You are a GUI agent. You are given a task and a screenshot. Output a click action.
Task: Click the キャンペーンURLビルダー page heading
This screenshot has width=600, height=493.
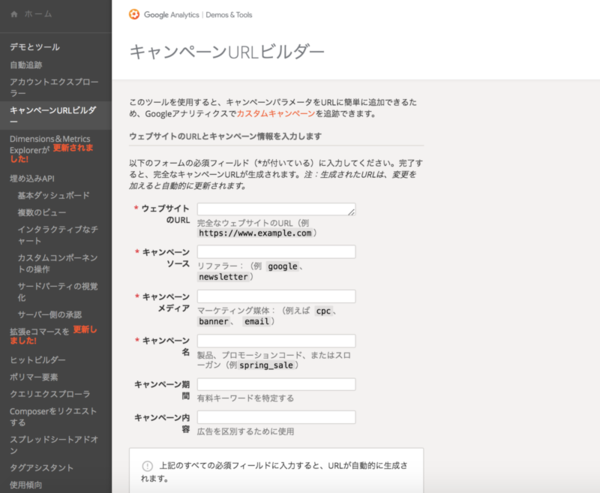pos(227,52)
